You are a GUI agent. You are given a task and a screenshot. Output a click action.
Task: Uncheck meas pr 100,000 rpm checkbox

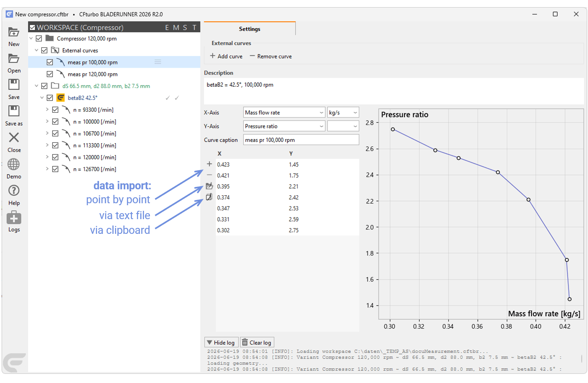[x=50, y=62]
